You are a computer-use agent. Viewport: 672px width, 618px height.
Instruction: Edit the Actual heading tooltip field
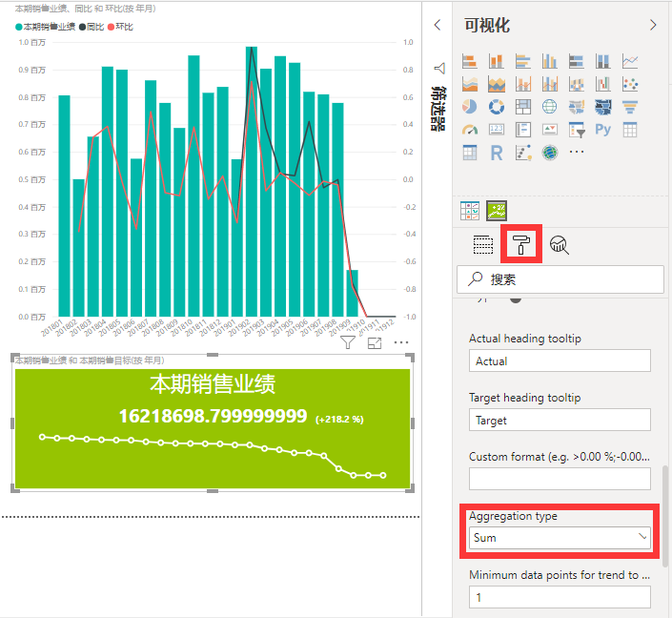click(x=560, y=360)
